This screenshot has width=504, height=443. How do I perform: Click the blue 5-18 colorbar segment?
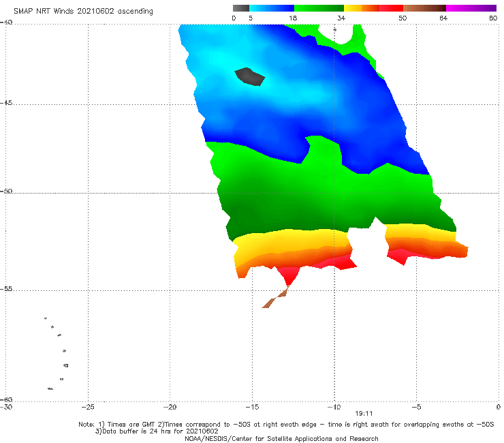pyautogui.click(x=272, y=8)
